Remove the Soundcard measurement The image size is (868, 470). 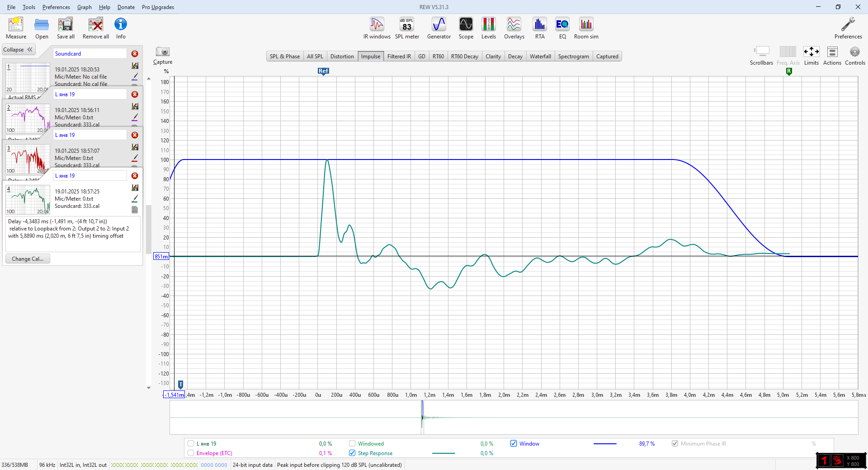(135, 54)
